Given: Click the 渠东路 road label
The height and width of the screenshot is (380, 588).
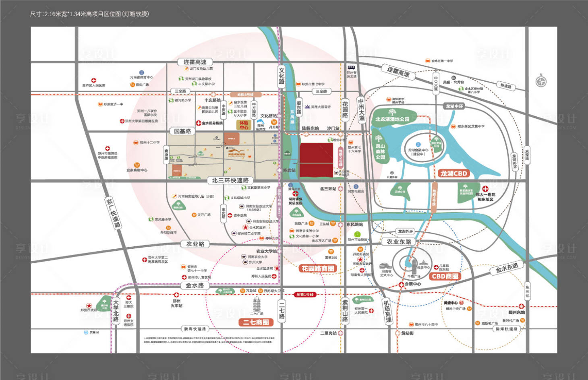Looking at the screenshot, I should tap(299, 107).
